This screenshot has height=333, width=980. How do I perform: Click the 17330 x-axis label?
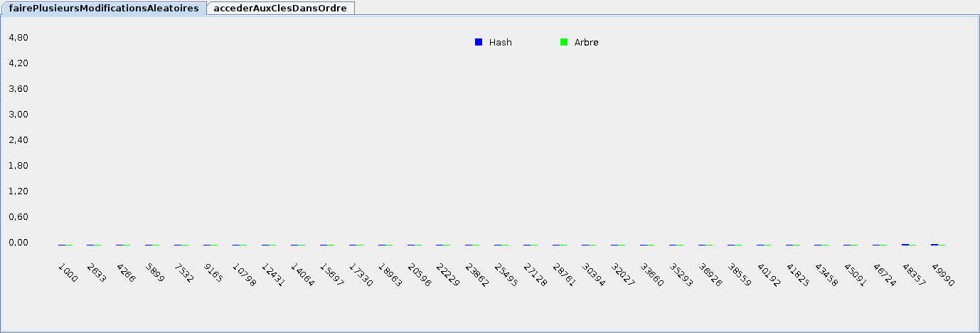tap(361, 274)
